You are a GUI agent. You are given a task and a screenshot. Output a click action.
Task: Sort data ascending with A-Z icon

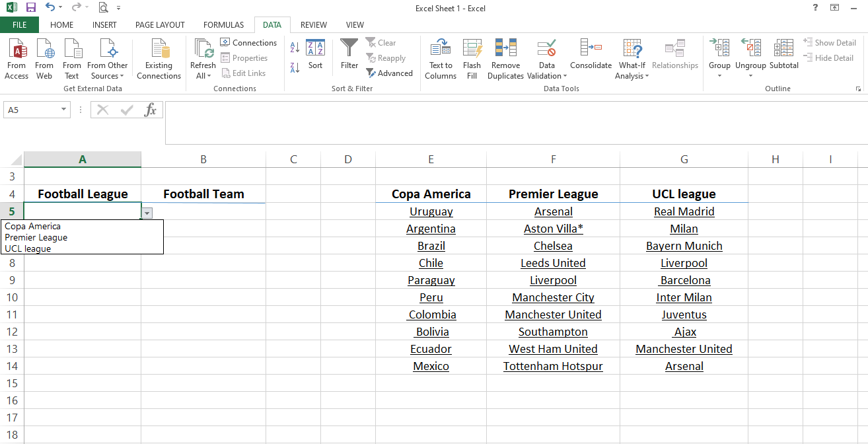[293, 48]
